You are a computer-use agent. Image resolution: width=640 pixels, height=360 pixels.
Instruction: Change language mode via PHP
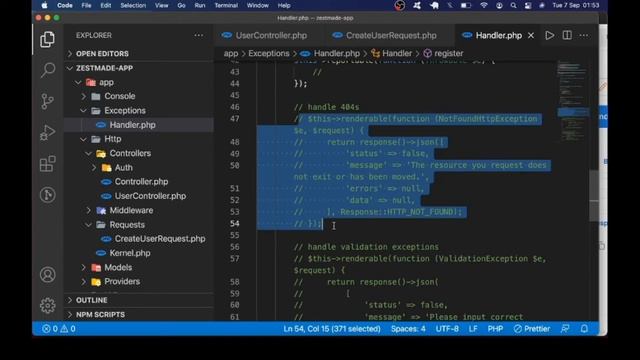[x=495, y=329]
